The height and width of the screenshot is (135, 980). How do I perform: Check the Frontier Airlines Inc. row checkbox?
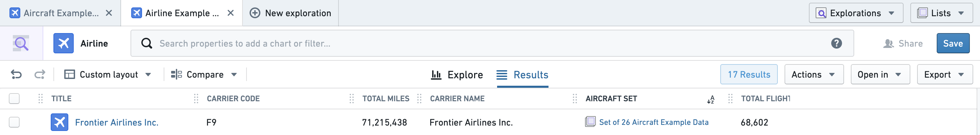(x=14, y=122)
